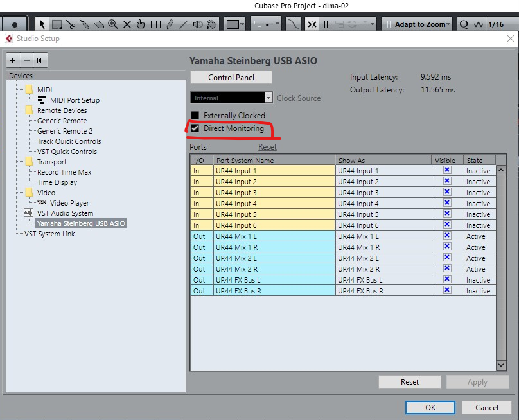Click the plus Add Device icon

(x=13, y=60)
